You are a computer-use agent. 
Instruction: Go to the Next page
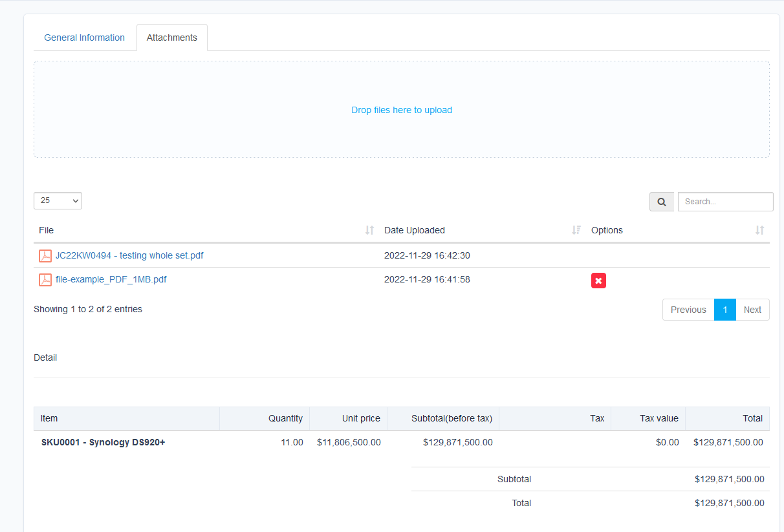[752, 310]
